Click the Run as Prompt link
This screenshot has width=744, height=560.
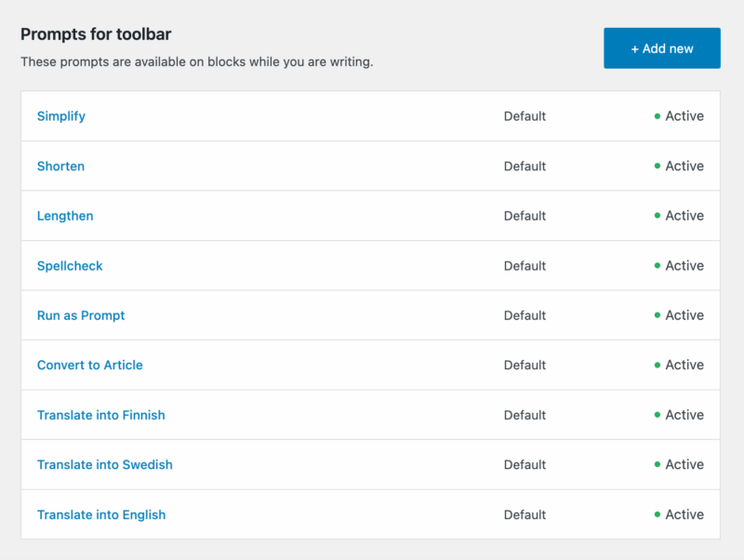tap(81, 315)
